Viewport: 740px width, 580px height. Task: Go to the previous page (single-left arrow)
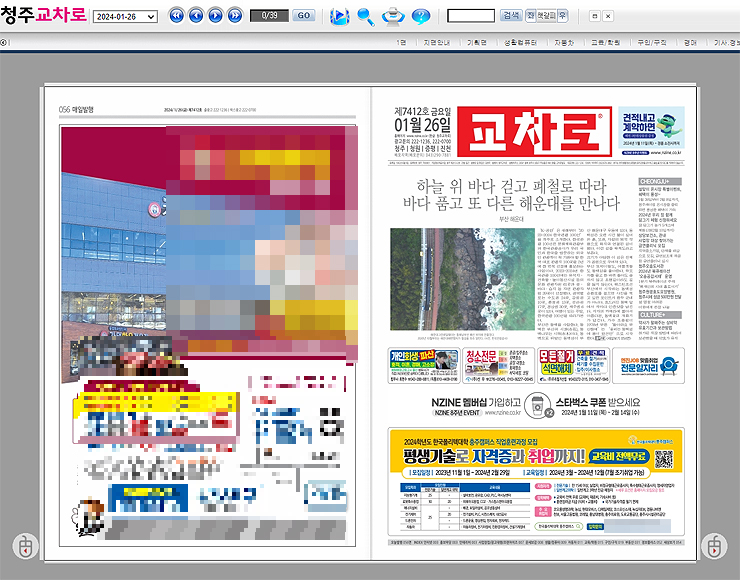[x=196, y=16]
